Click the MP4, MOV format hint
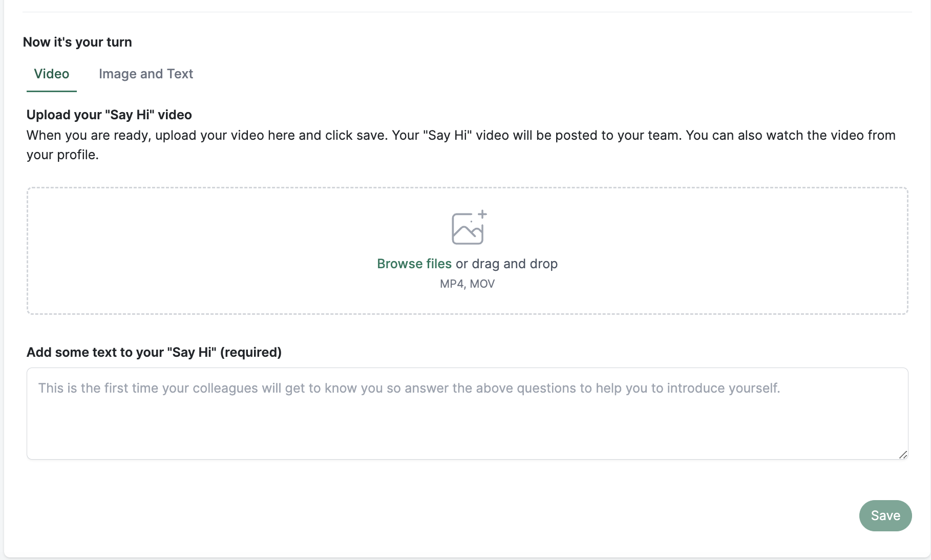The image size is (931, 560). click(468, 284)
